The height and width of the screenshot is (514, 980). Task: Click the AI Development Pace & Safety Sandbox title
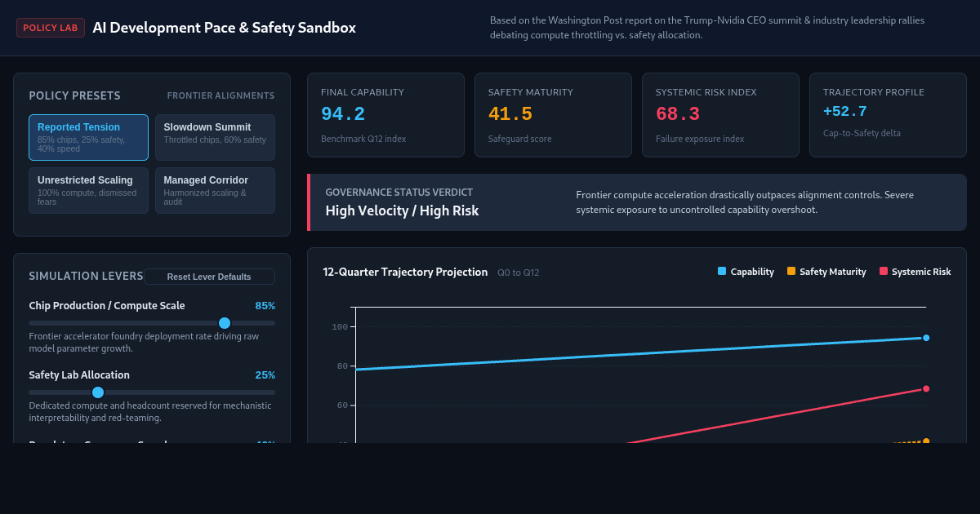225,28
